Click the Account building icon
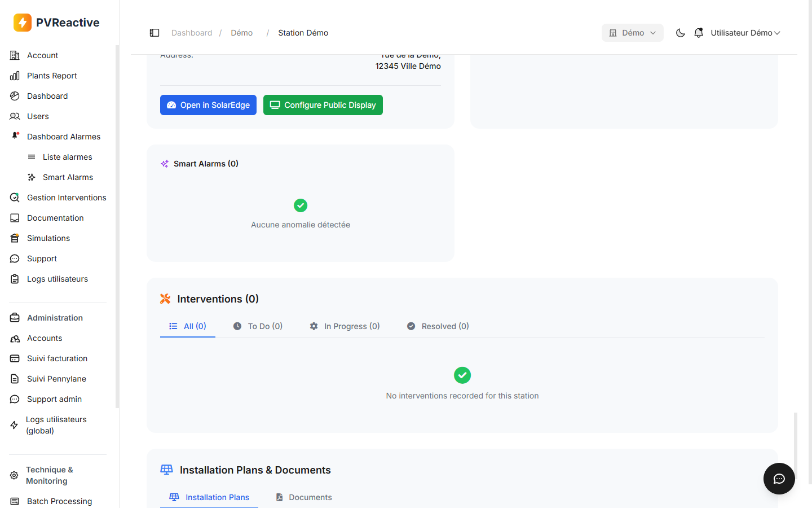 point(15,55)
